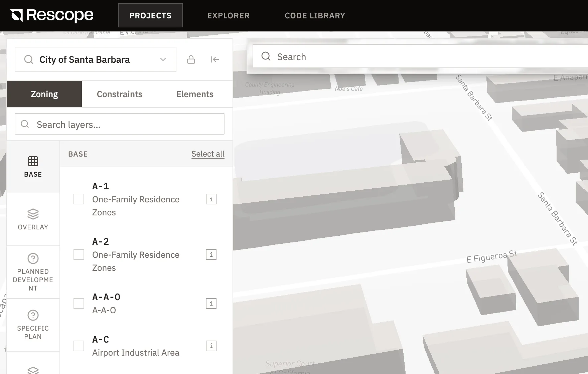Viewport: 588px width, 374px height.
Task: Click the chevron arrow in city dropdown
Action: (x=163, y=59)
